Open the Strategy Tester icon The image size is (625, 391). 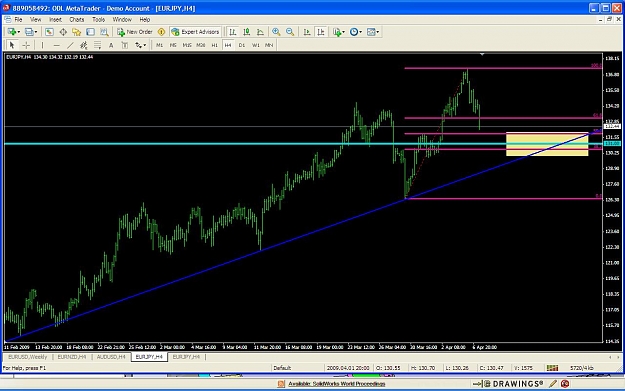[104, 32]
